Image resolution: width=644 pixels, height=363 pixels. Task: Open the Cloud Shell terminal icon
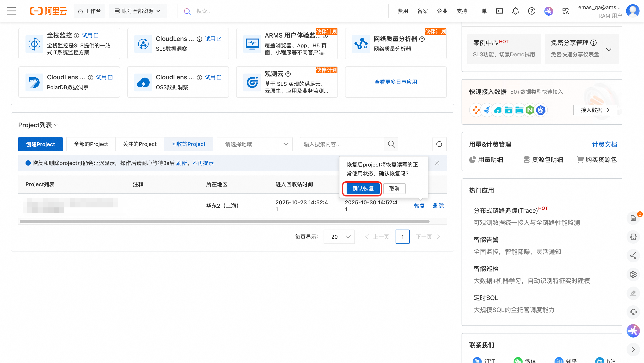499,11
